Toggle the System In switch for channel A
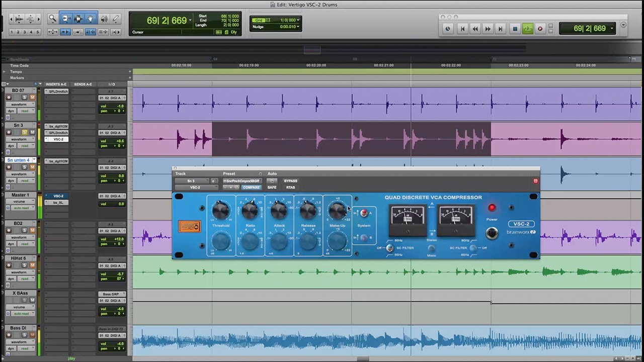The image size is (644, 362). pyautogui.click(x=364, y=213)
